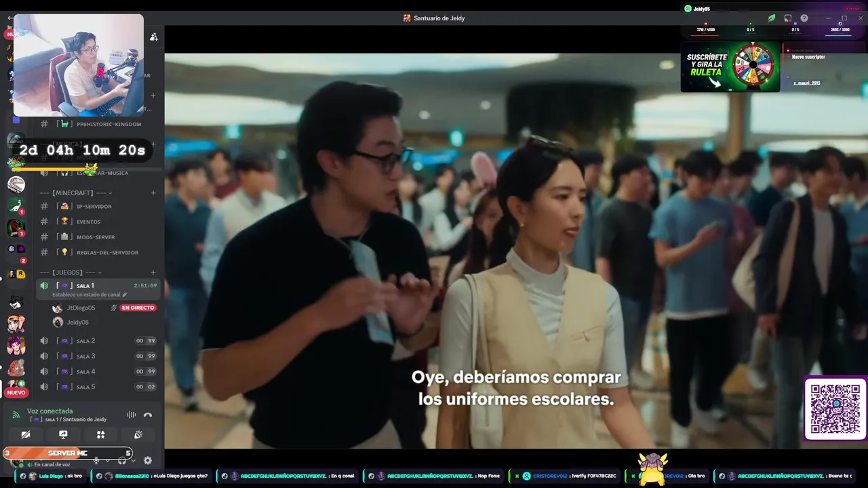Open microphone options dropdown arrow
The height and width of the screenshot is (488, 868).
coord(107,461)
